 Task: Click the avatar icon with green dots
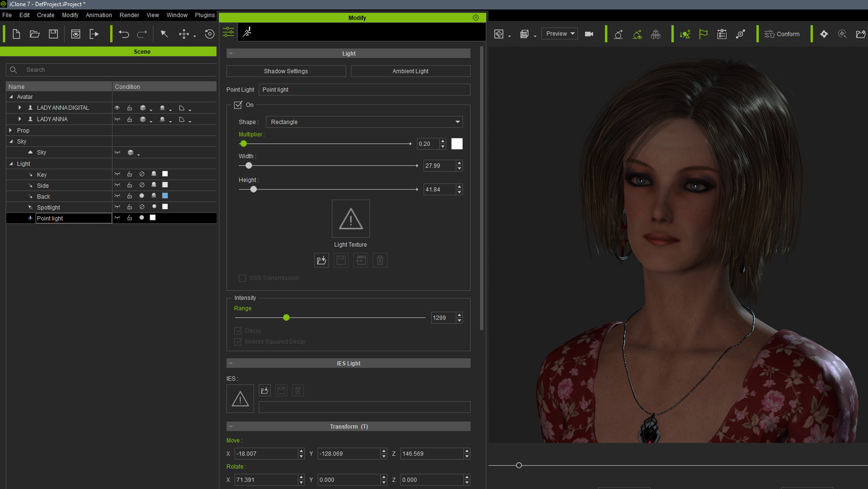tap(637, 34)
